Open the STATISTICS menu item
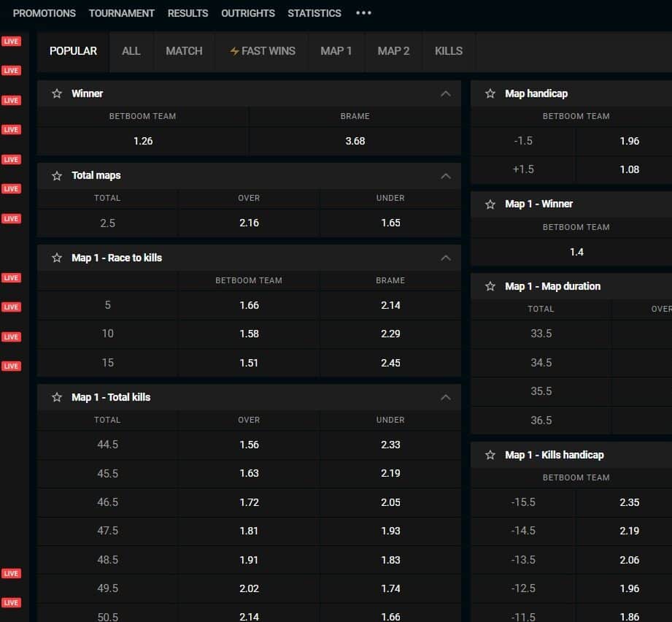This screenshot has height=622, width=672. click(314, 13)
